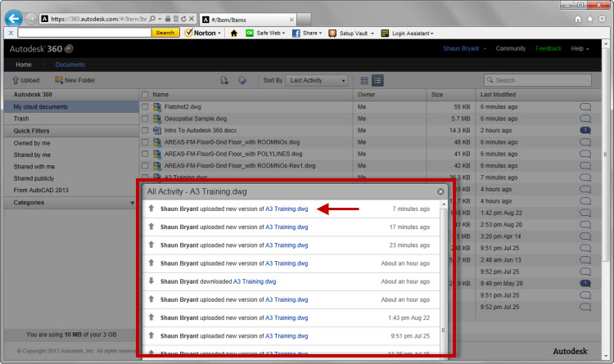Click download arrow icon on downloaded entry
The image size is (614, 364).
(151, 281)
